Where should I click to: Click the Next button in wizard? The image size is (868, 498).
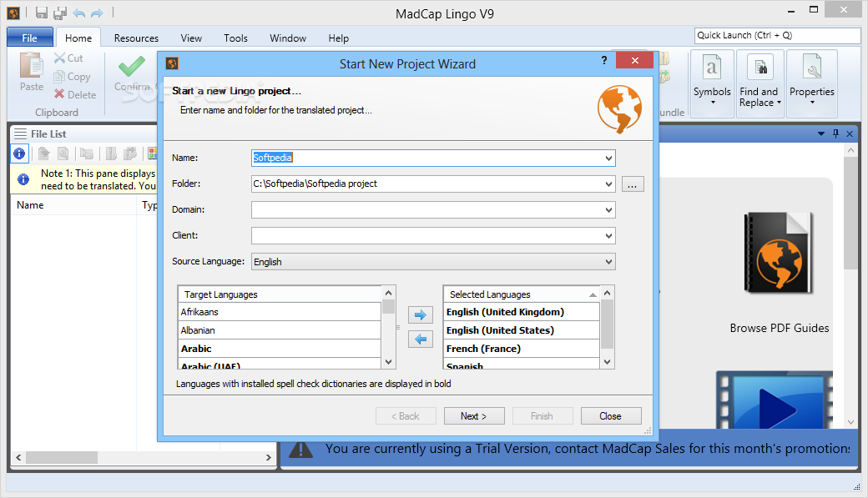[x=474, y=416]
